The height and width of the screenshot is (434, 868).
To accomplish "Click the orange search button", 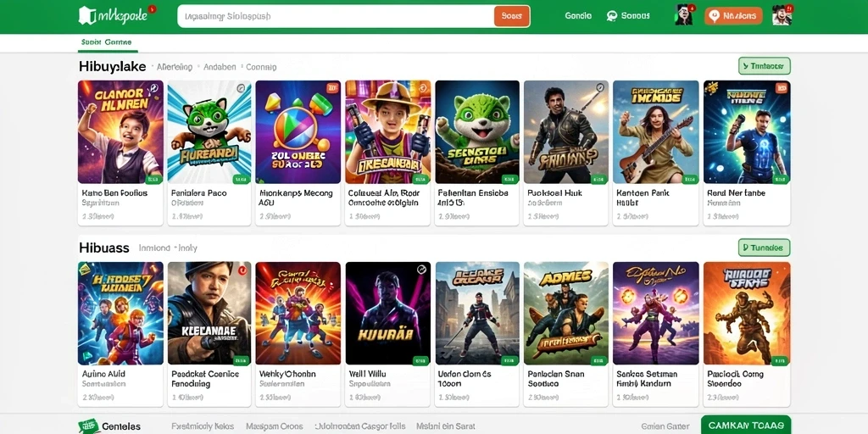I will point(511,16).
